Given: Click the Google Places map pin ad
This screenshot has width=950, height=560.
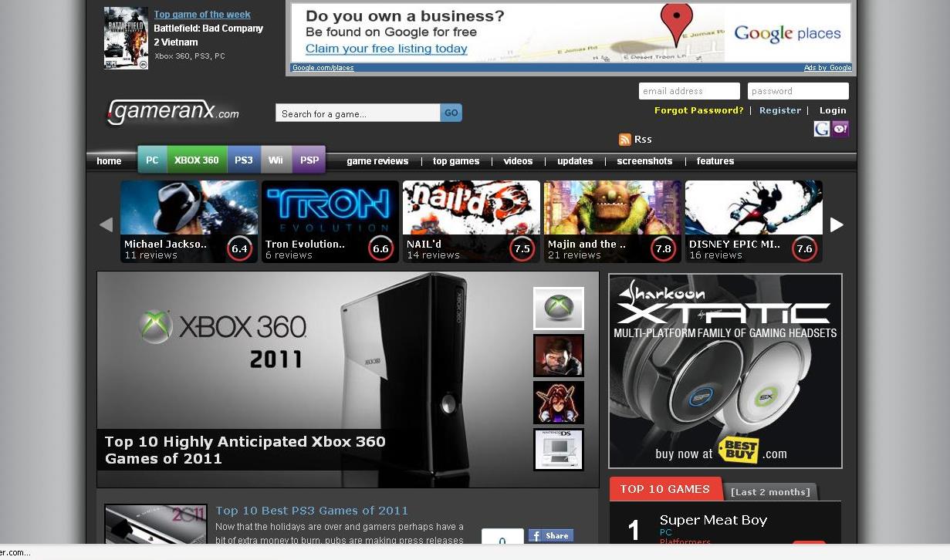Looking at the screenshot, I should click(x=677, y=25).
